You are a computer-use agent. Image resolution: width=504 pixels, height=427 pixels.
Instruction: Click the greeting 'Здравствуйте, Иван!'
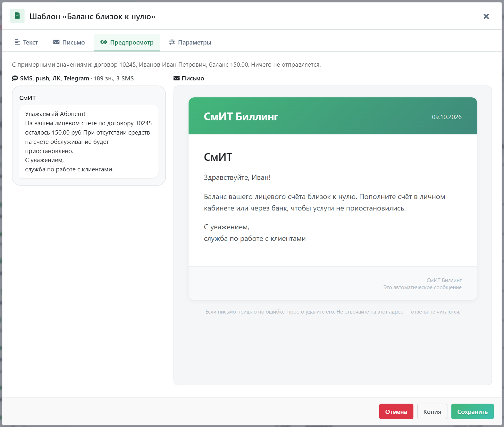tap(237, 177)
